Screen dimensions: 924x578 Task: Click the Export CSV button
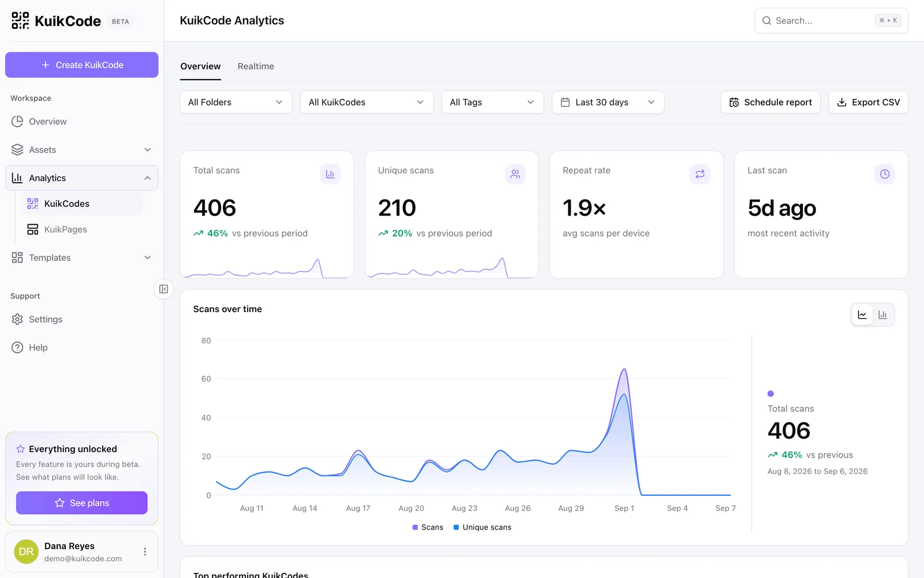[x=869, y=102]
